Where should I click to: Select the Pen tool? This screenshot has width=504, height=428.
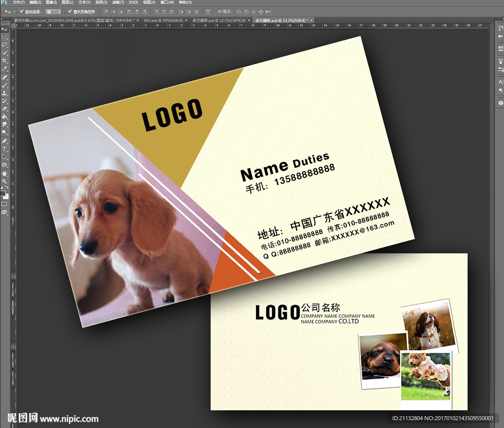(x=4, y=141)
